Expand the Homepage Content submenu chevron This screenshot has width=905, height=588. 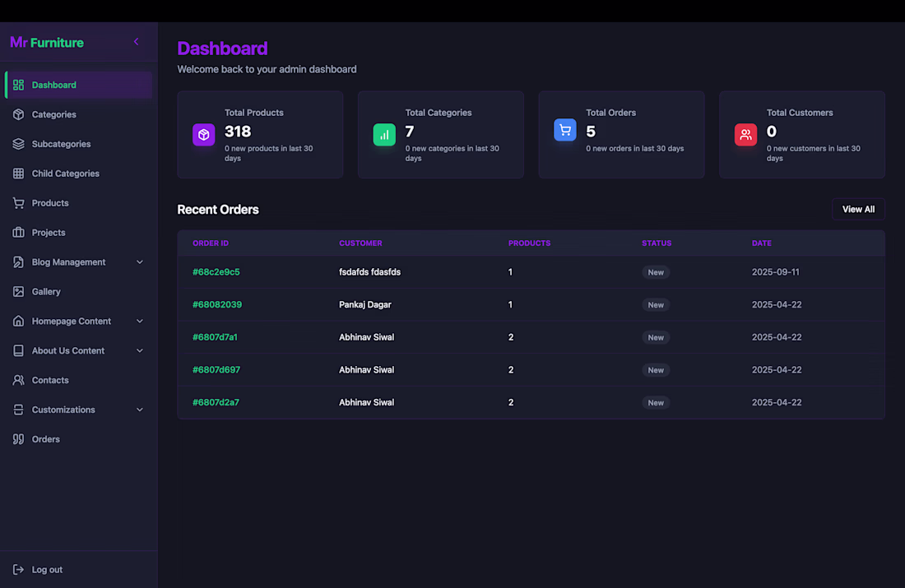pos(140,321)
